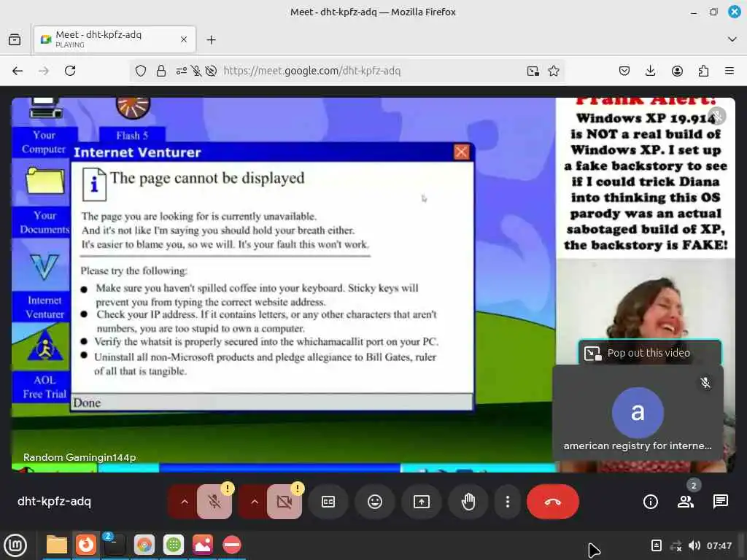
Task: Click the meeting code dht-kpfz-adq label
Action: [54, 502]
